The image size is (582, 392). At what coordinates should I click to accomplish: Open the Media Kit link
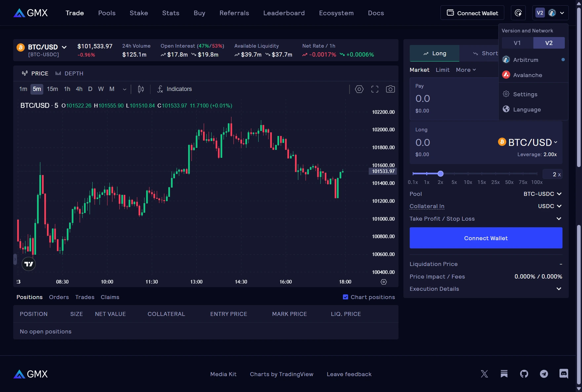click(224, 374)
